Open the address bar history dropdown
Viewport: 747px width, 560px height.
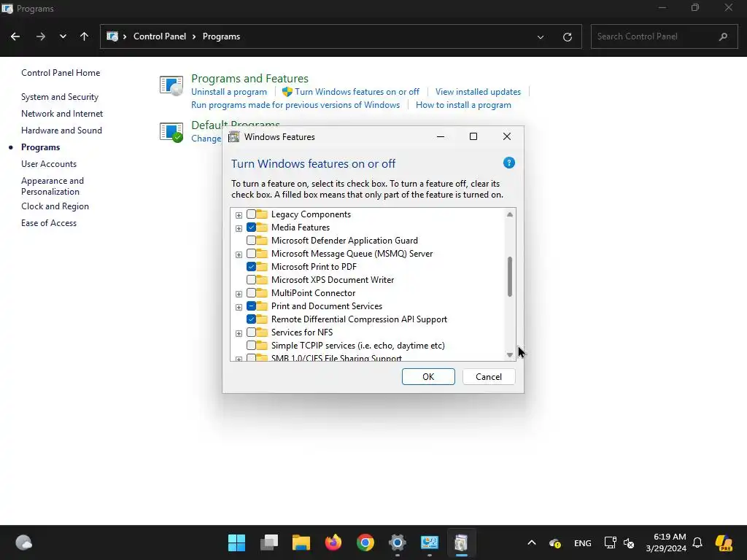tap(541, 37)
